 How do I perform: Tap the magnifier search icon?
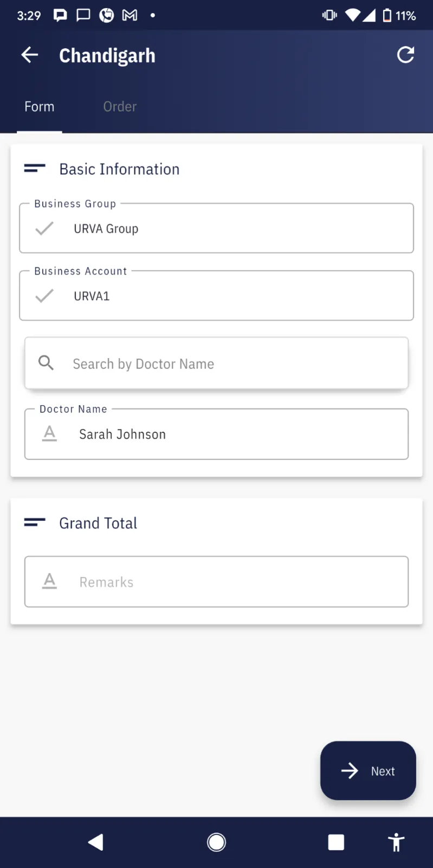(46, 363)
